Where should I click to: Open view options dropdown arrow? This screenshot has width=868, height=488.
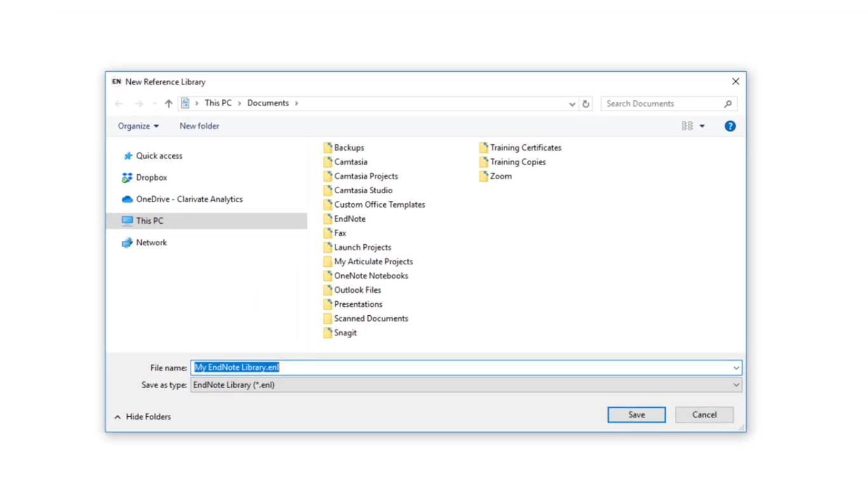coord(702,126)
